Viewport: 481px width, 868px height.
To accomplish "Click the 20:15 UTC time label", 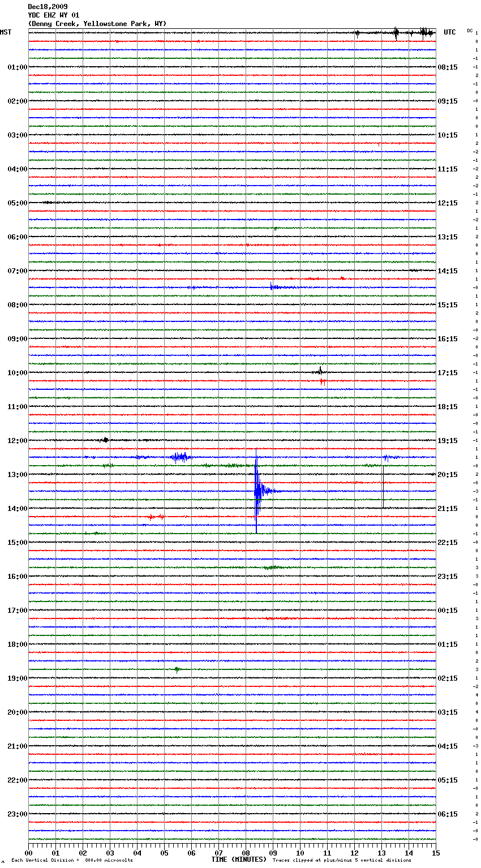I will [448, 475].
